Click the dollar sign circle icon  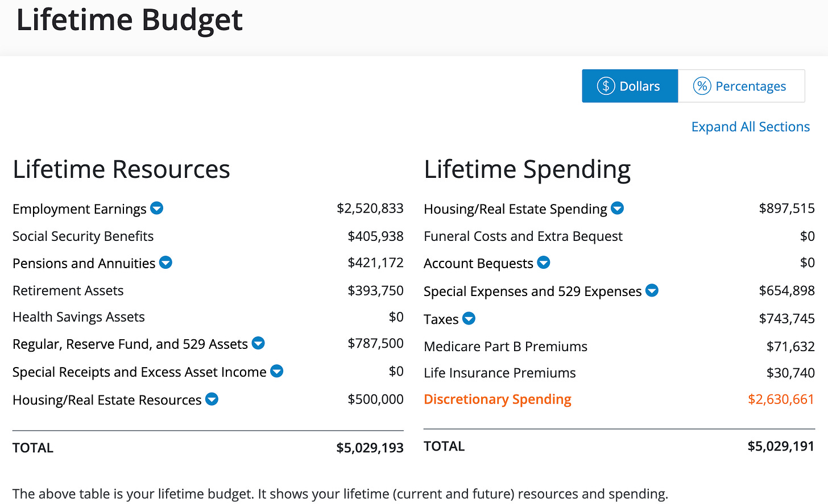pyautogui.click(x=606, y=86)
